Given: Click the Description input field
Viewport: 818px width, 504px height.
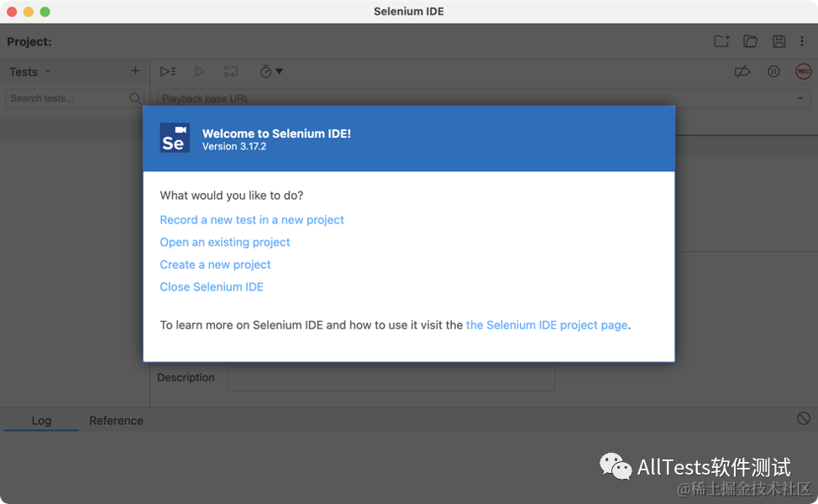Looking at the screenshot, I should (x=391, y=378).
